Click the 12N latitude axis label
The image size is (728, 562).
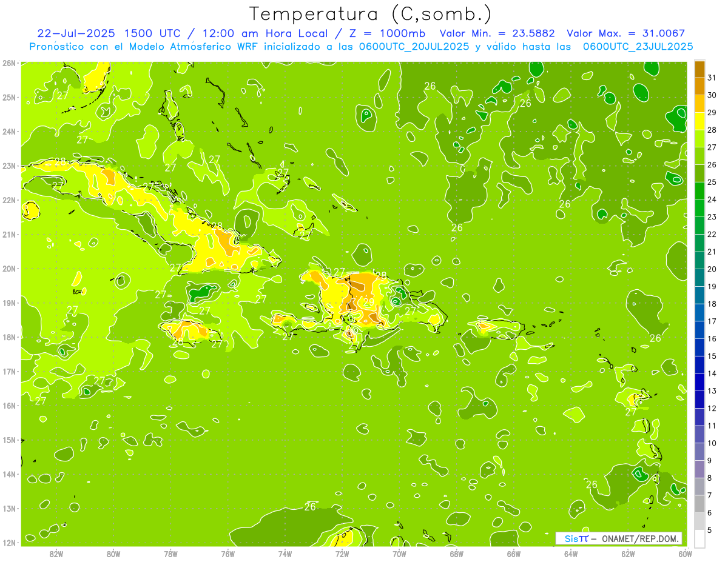[9, 543]
